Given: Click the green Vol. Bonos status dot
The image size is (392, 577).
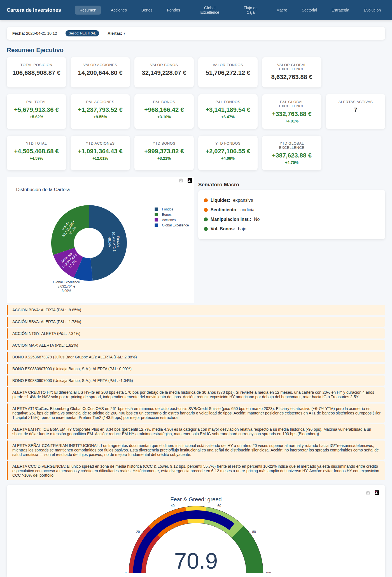Looking at the screenshot, I should pos(206,229).
